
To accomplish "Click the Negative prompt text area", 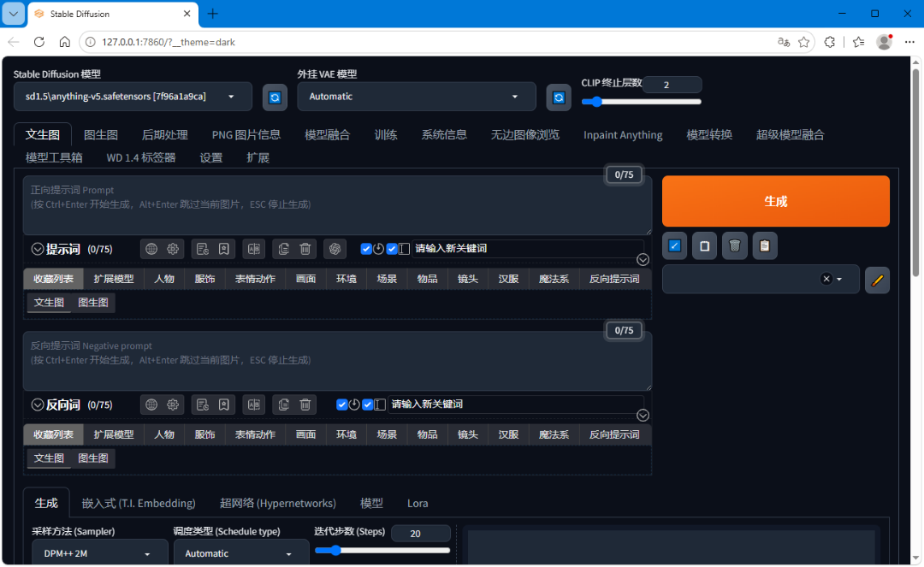I will [x=338, y=361].
